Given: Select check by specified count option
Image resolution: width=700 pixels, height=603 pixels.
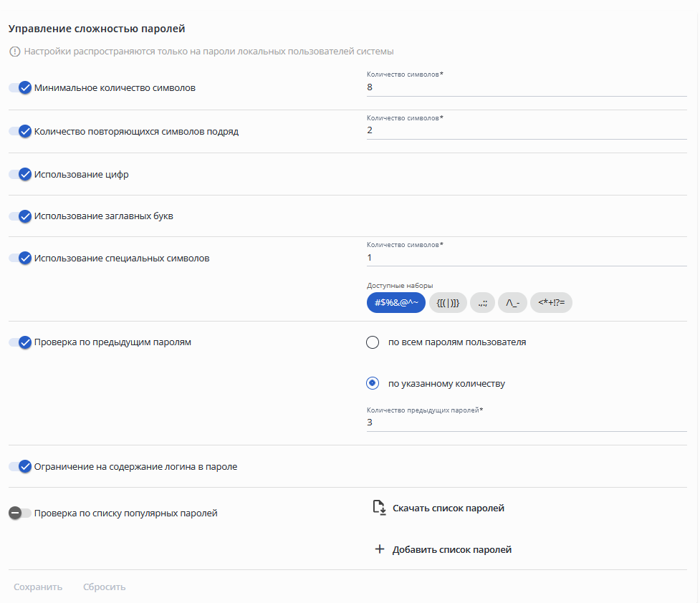Looking at the screenshot, I should coord(373,383).
